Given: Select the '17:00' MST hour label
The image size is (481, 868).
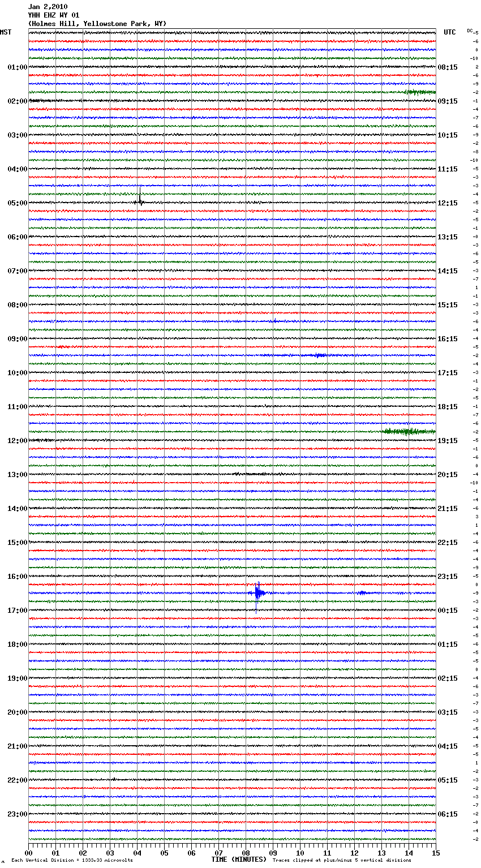Looking at the screenshot, I should 18,611.
